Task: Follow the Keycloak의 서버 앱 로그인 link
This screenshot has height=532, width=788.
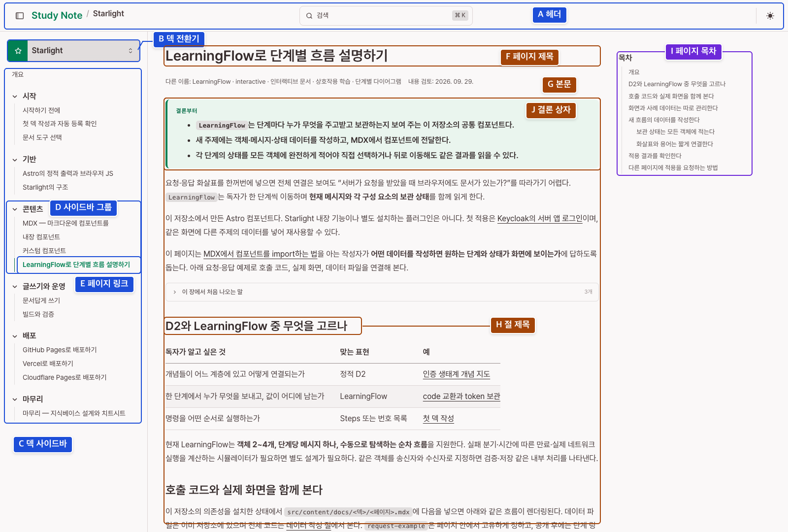Action: point(540,219)
